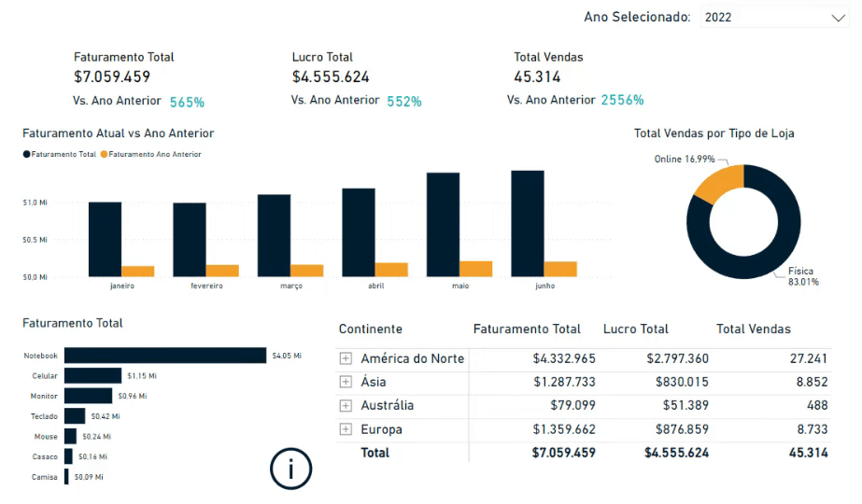
Task: Select the Mouse horizontal bar
Action: click(x=70, y=437)
